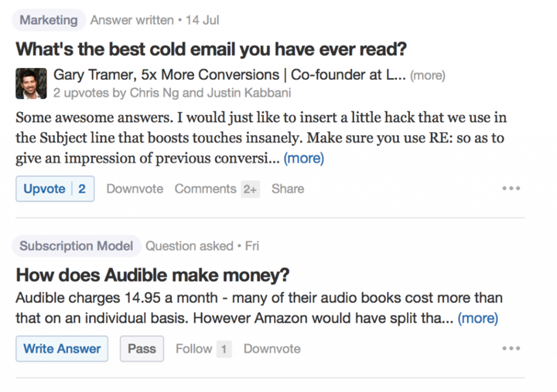557x392 pixels.
Task: Expand Gary Tramer's truncated answer text
Action: (x=303, y=159)
